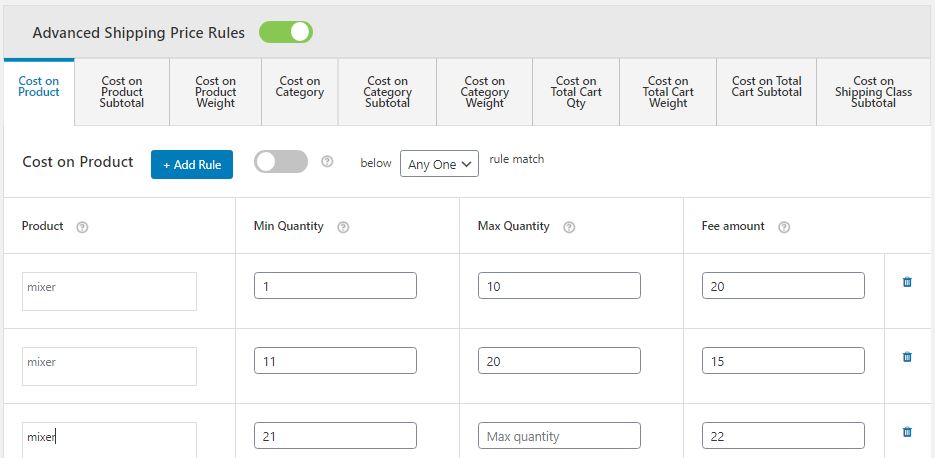Edit Min Quantity field showing 21

[x=335, y=436]
